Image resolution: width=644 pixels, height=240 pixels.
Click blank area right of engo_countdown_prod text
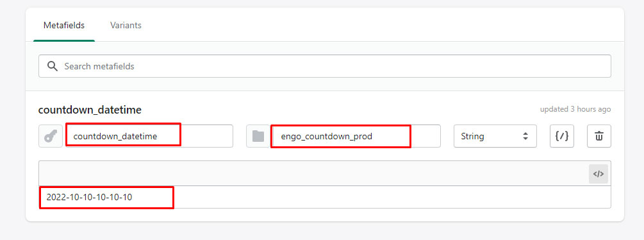(425, 136)
